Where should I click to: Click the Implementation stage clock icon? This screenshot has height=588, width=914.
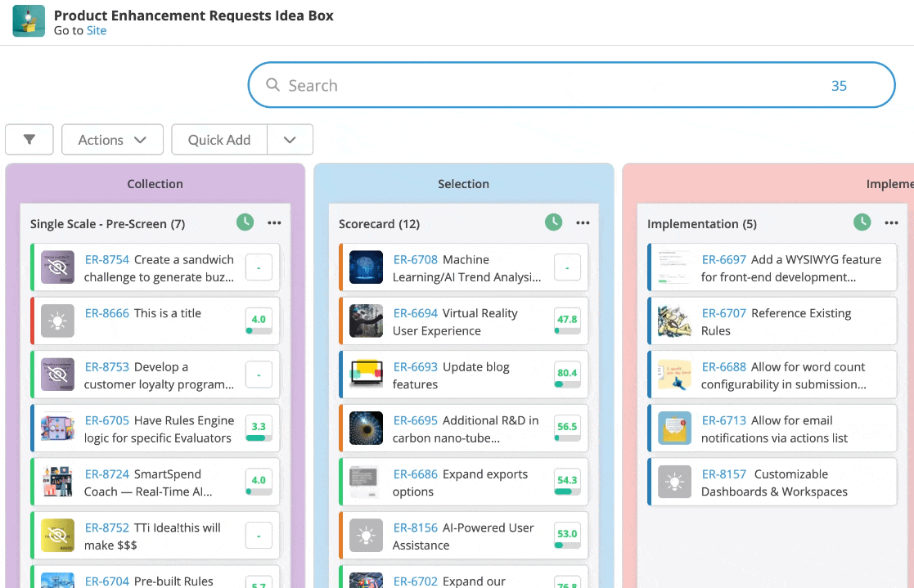point(862,222)
